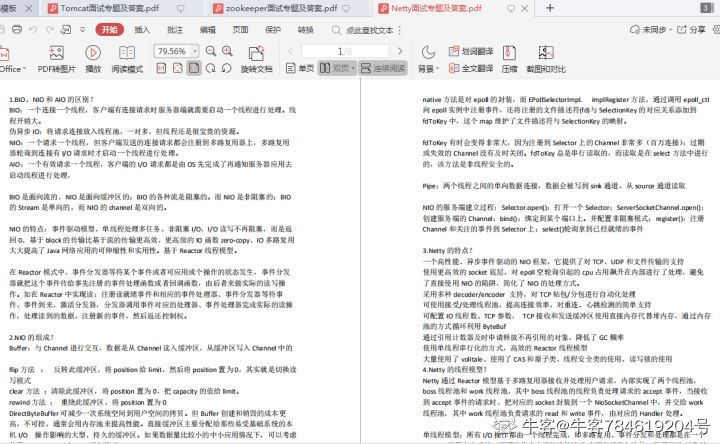The height and width of the screenshot is (444, 720).
Task: Open the 开始 ribbon tab
Action: point(110,30)
